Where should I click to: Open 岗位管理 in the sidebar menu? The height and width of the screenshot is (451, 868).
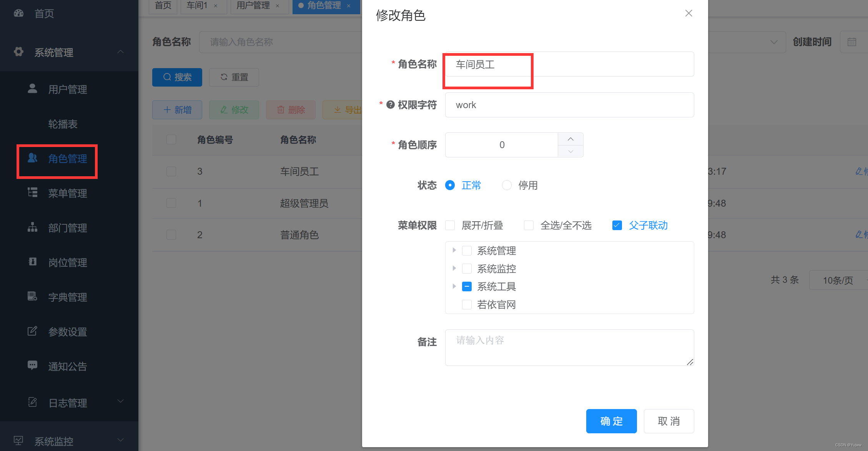tap(67, 262)
